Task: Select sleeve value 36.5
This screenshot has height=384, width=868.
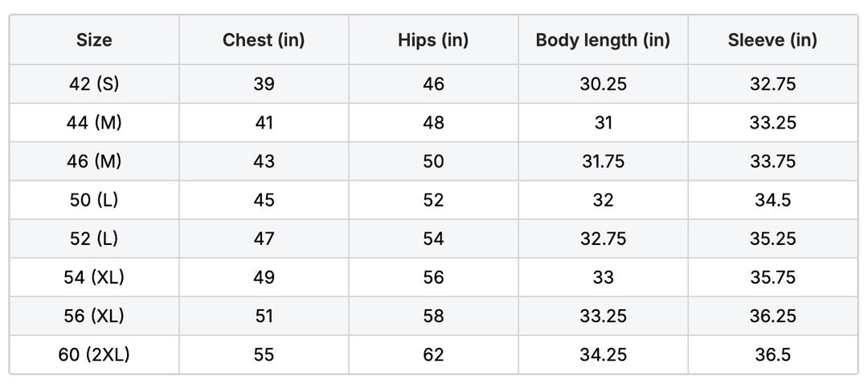Action: tap(773, 354)
